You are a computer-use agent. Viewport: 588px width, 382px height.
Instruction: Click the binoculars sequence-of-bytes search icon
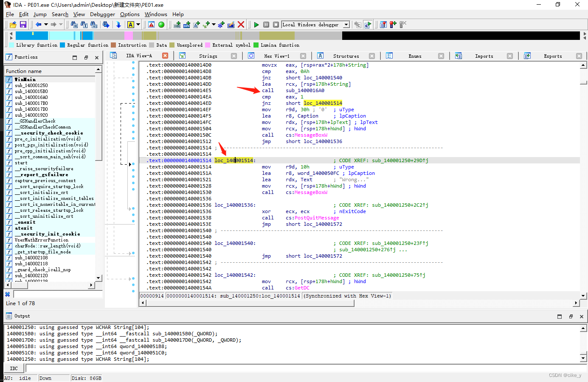[94, 25]
